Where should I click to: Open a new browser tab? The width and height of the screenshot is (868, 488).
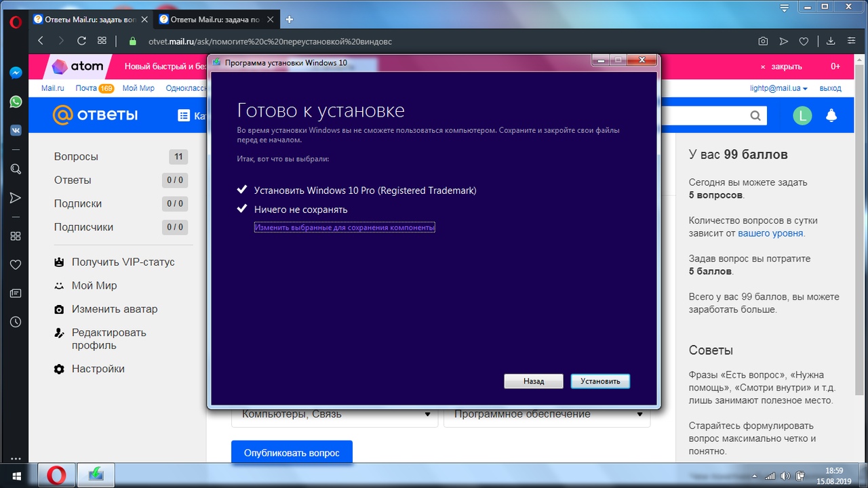[290, 20]
